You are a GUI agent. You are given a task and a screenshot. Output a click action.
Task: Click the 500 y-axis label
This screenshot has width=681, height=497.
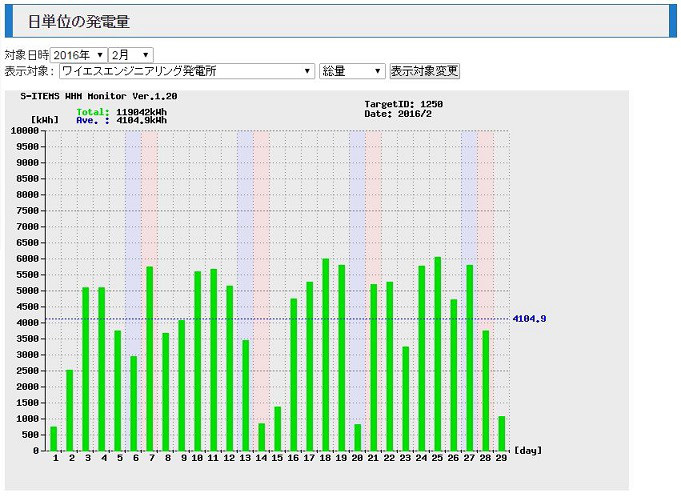(x=30, y=435)
